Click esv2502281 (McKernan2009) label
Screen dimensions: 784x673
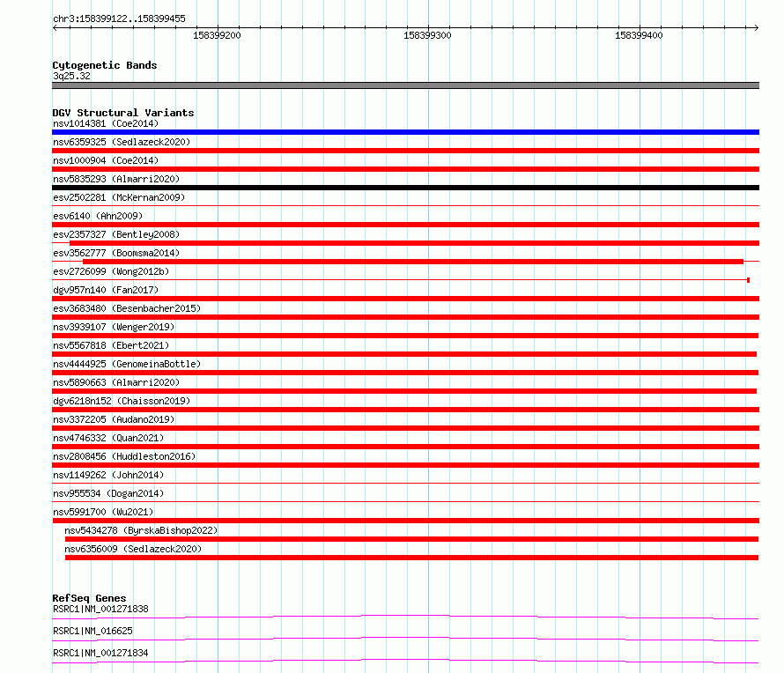119,197
